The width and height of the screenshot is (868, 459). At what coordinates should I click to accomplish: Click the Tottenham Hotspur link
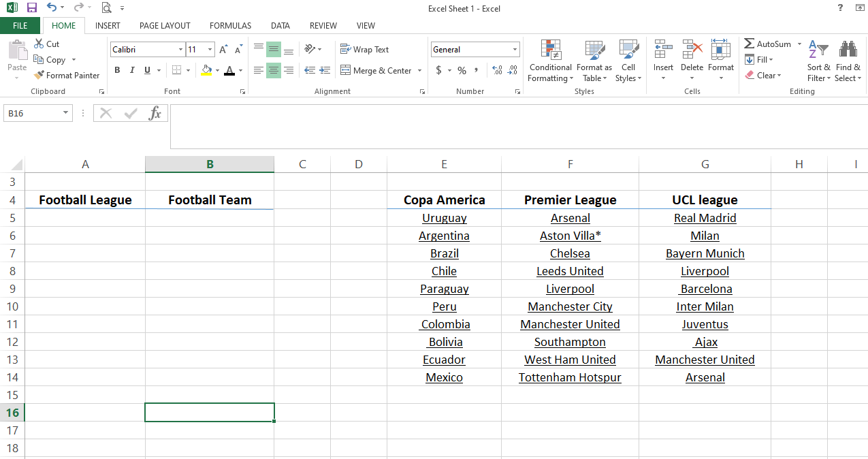570,377
